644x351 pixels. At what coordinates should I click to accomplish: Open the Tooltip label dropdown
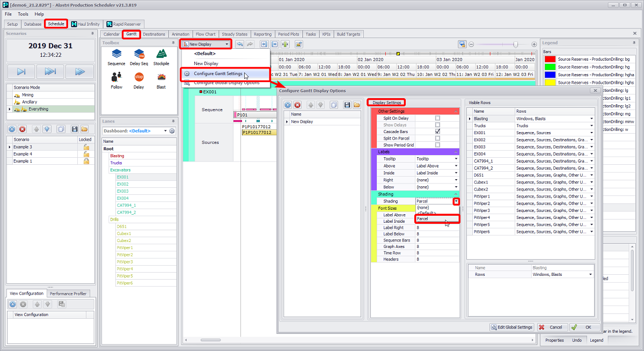[456, 159]
